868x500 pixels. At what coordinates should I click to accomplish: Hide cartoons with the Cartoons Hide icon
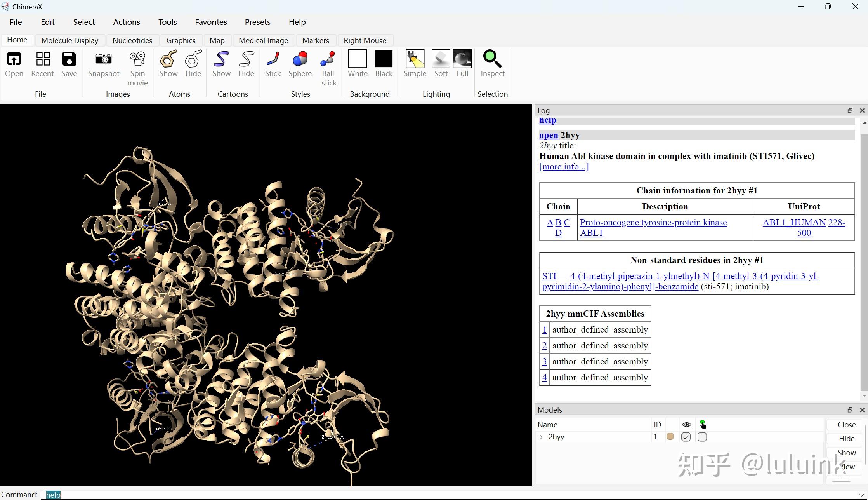click(246, 59)
